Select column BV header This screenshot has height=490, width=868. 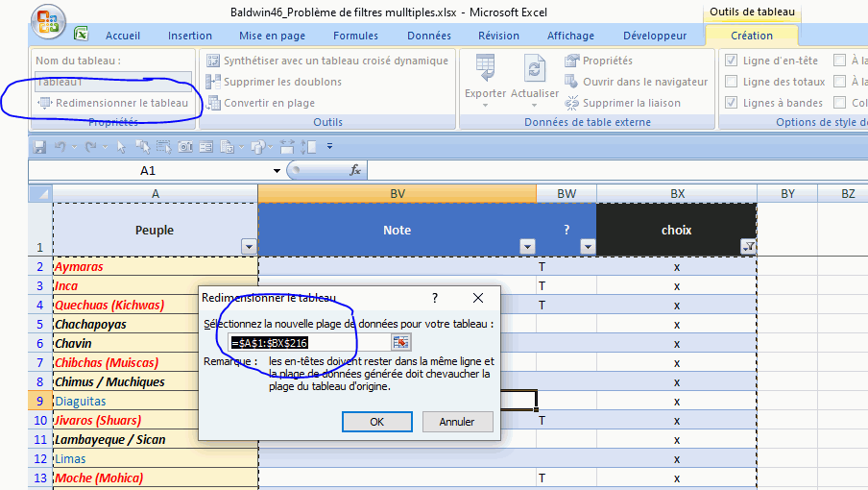(398, 194)
